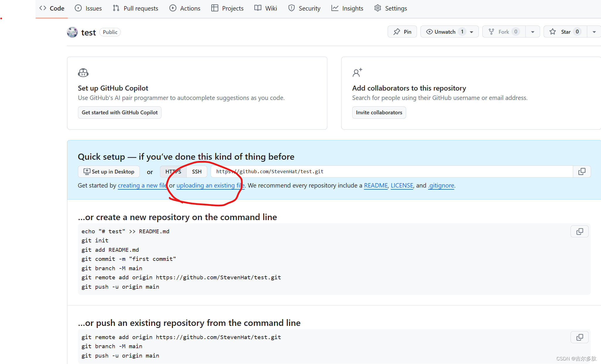Open the Fork dropdown arrow
601x364 pixels.
(533, 32)
